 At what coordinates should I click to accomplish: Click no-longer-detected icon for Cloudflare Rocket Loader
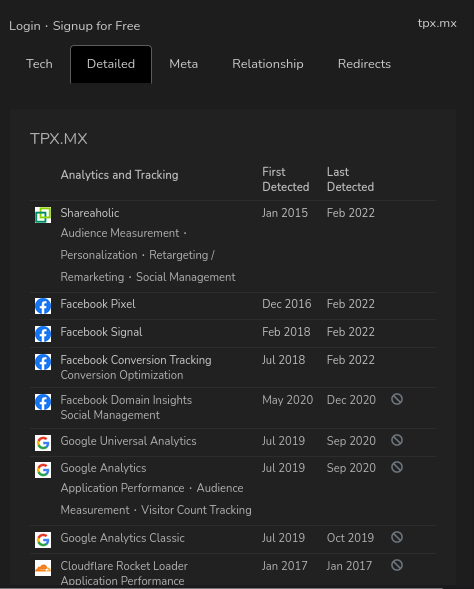[x=397, y=565]
